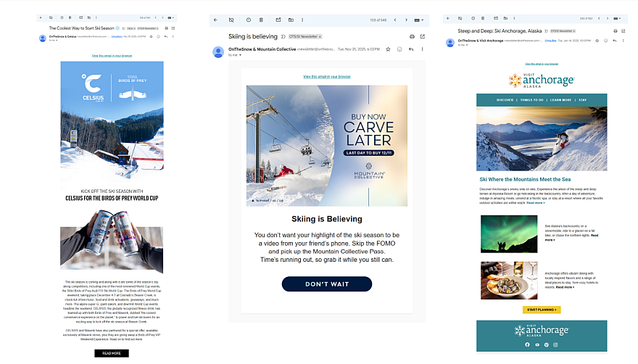Viewport: 638px width, 364px height.
Task: Print the Skiing is Believing email
Action: [412, 36]
